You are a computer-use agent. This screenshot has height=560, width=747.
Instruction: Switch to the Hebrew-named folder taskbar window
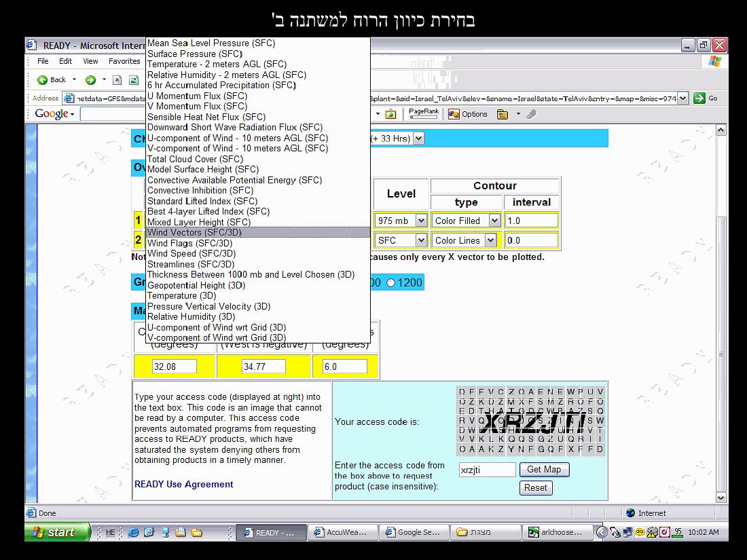click(486, 532)
